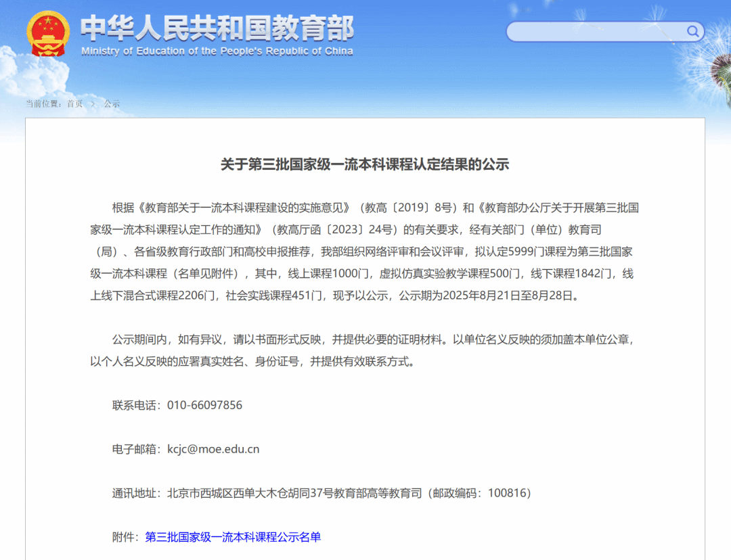The width and height of the screenshot is (731, 560).
Task: Open the 公示 breadcrumb link
Action: [112, 103]
